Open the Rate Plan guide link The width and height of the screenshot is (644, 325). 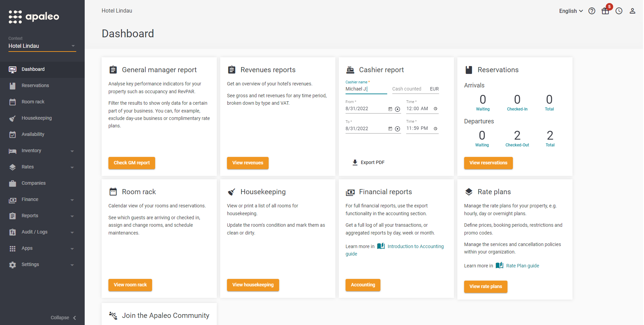pos(522,266)
